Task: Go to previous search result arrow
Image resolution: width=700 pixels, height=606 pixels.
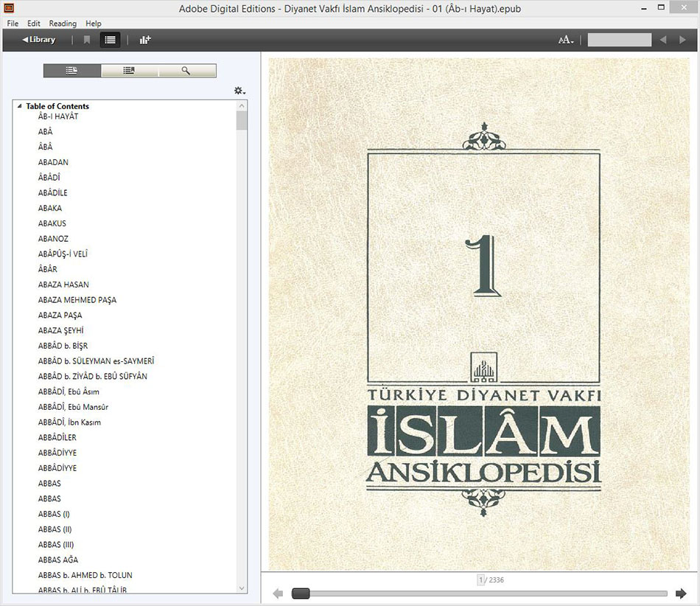Action: coord(663,40)
